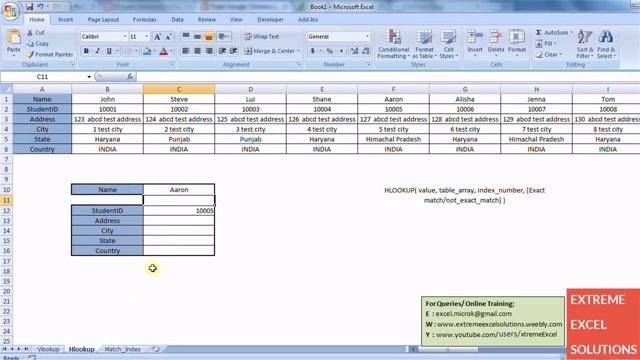Click the Save icon in quick access toolbar
Image resolution: width=640 pixels, height=360 pixels.
point(29,7)
